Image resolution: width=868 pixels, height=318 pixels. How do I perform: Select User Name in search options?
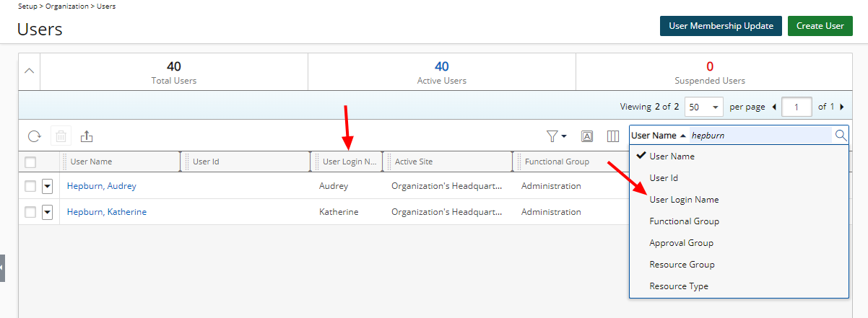click(739, 156)
